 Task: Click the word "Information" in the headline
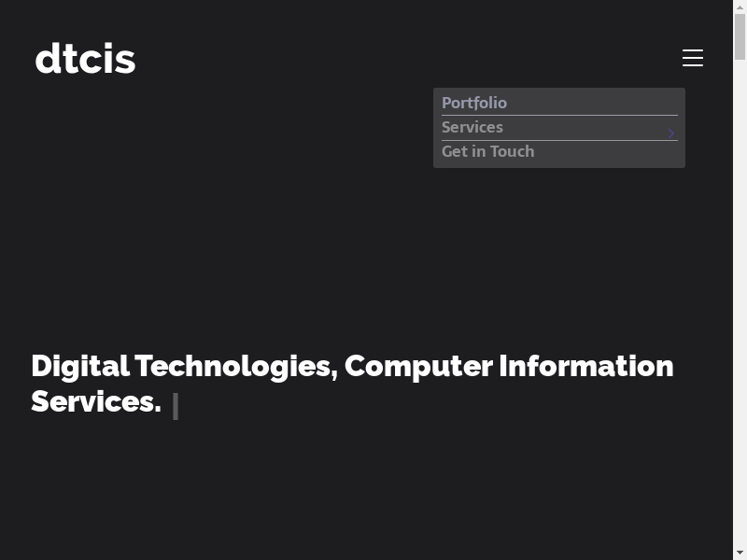[585, 366]
